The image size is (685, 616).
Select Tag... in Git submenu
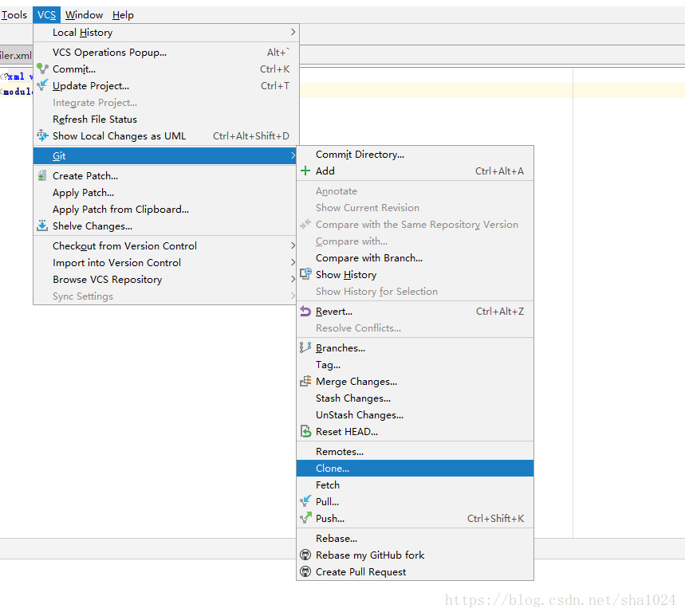click(415, 364)
